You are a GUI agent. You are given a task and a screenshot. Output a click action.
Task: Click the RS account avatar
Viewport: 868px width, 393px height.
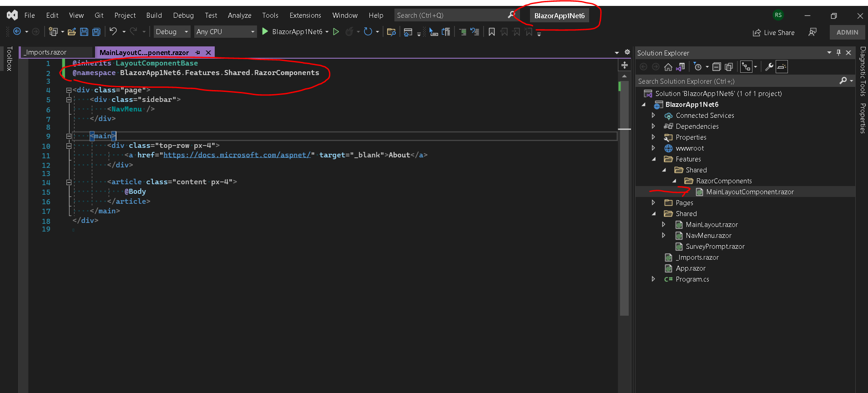pos(778,15)
